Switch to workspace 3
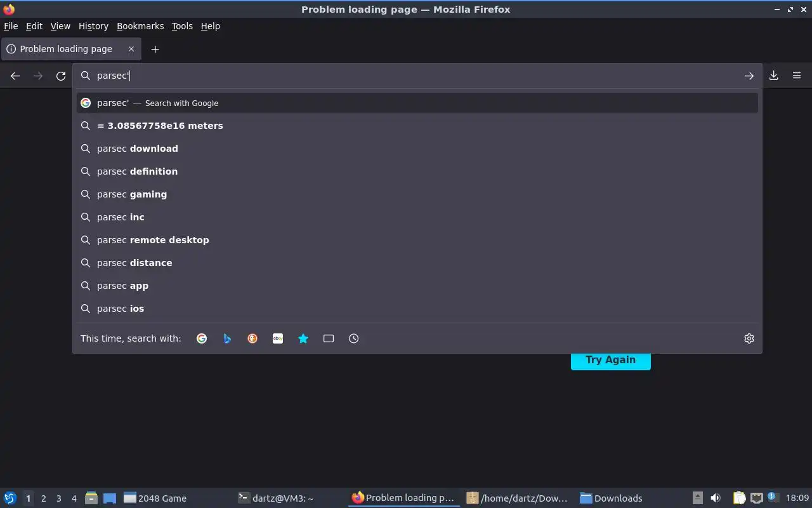Screen dimensions: 812x508 pyautogui.click(x=59, y=498)
